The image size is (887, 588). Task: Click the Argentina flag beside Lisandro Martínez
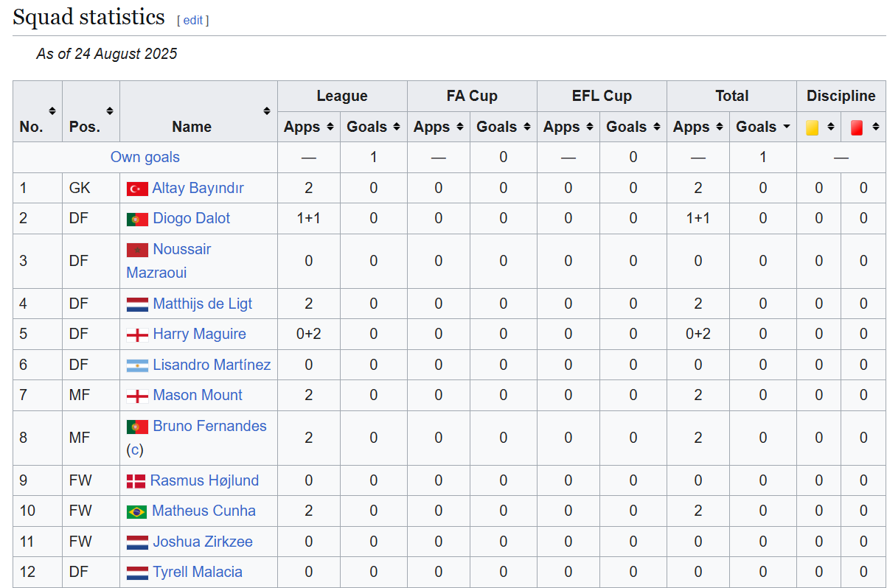point(137,365)
